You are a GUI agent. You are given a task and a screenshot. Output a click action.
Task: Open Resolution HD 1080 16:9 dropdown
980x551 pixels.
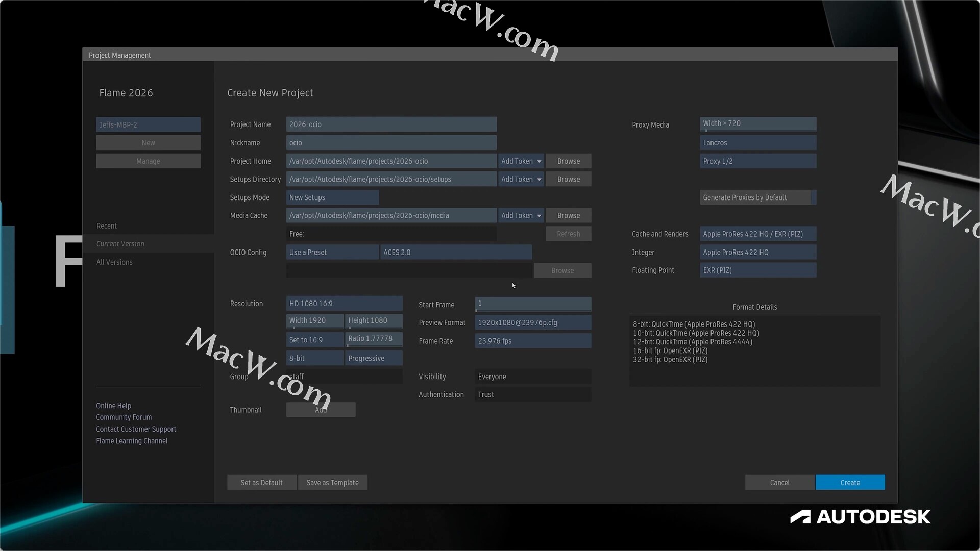[344, 304]
